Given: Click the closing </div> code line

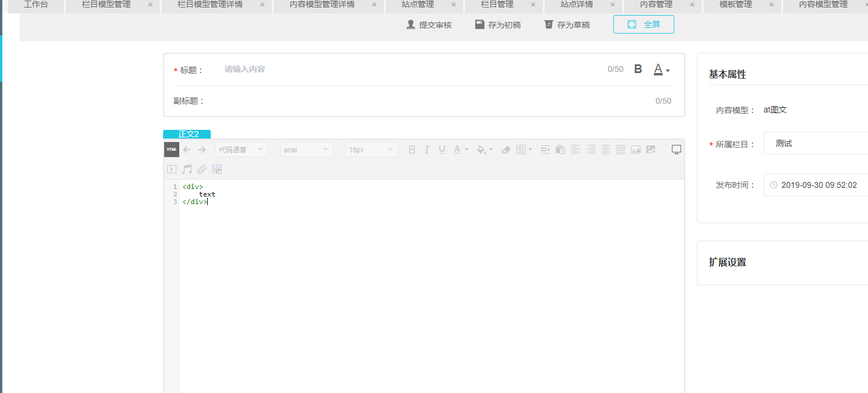Looking at the screenshot, I should coord(194,202).
